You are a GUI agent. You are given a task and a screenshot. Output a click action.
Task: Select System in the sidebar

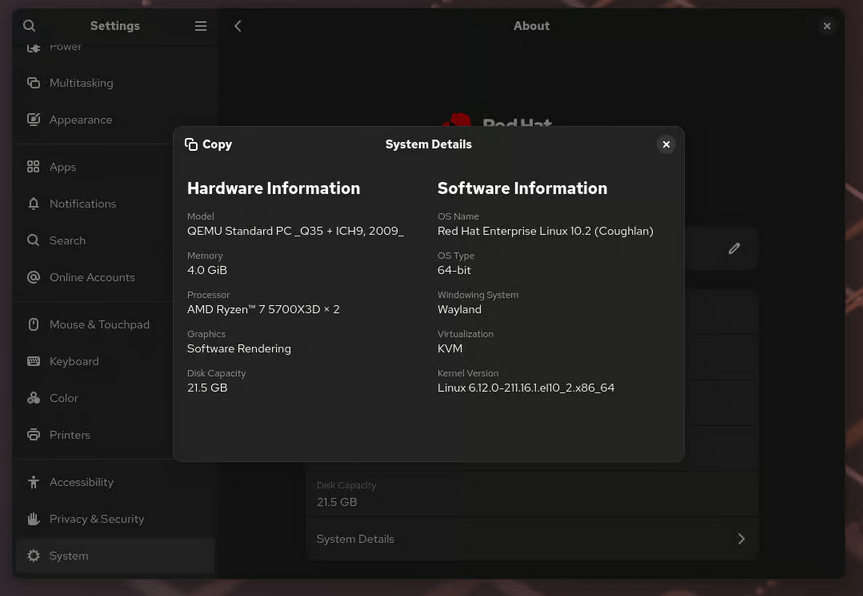[x=115, y=556]
